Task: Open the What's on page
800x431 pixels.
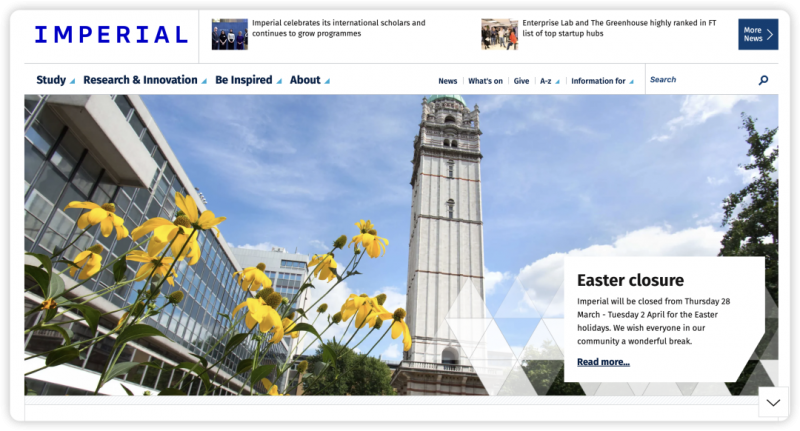Action: (485, 81)
